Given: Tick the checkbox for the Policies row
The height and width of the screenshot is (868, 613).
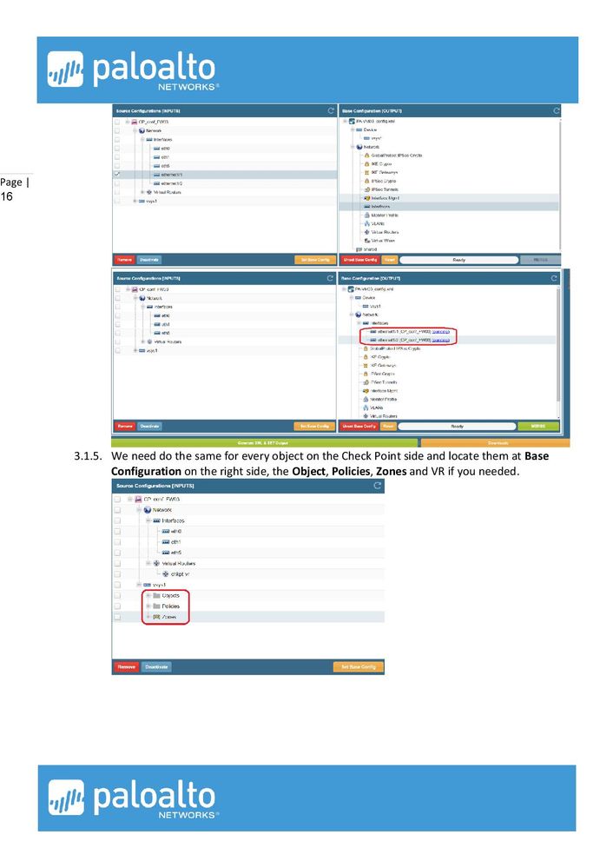Looking at the screenshot, I should 117,606.
